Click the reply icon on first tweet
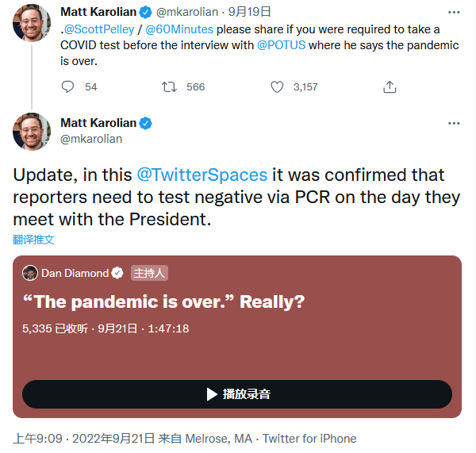 point(68,86)
